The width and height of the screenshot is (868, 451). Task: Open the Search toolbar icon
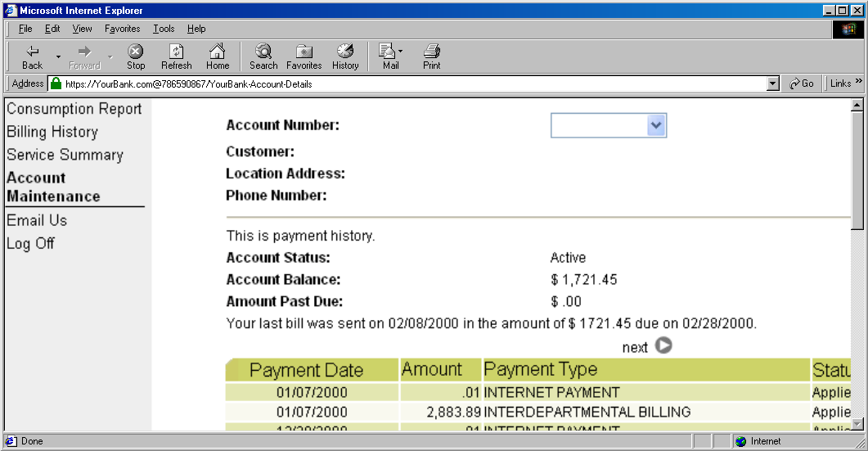(263, 52)
